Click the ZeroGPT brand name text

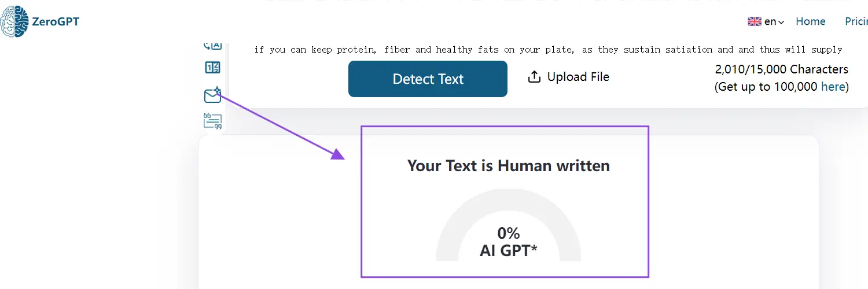pos(56,22)
